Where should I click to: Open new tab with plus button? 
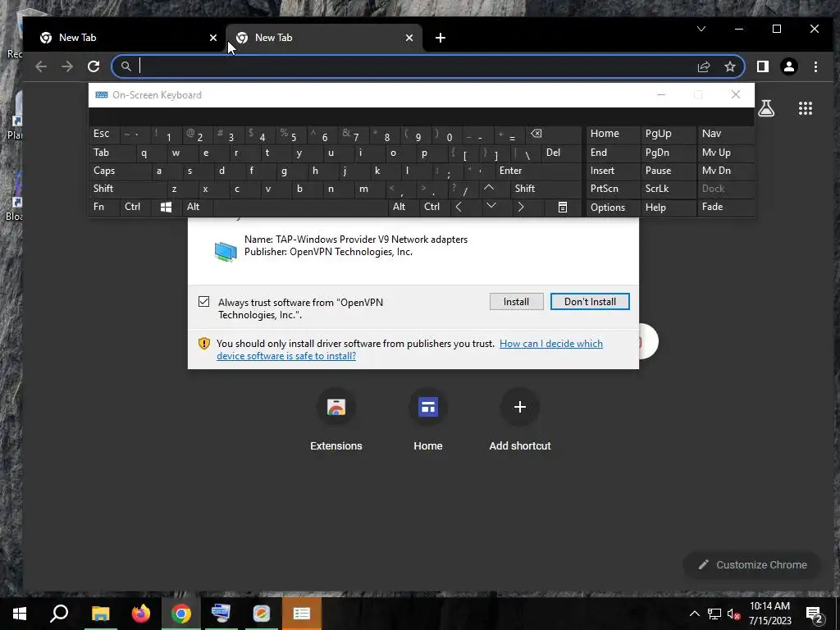point(440,38)
